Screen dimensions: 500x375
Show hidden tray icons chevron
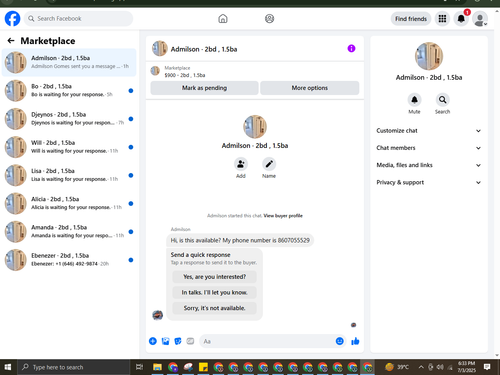click(421, 367)
